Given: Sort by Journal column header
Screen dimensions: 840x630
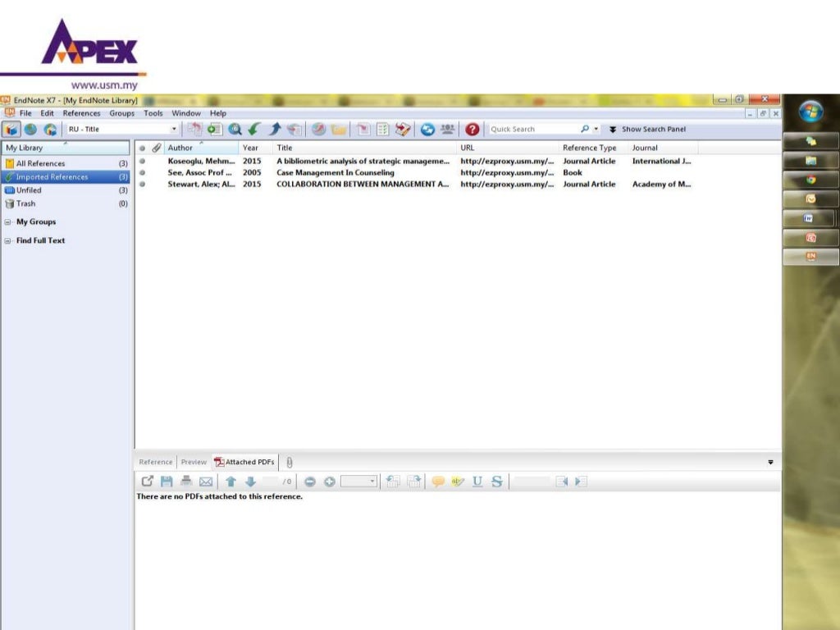Looking at the screenshot, I should [663, 148].
